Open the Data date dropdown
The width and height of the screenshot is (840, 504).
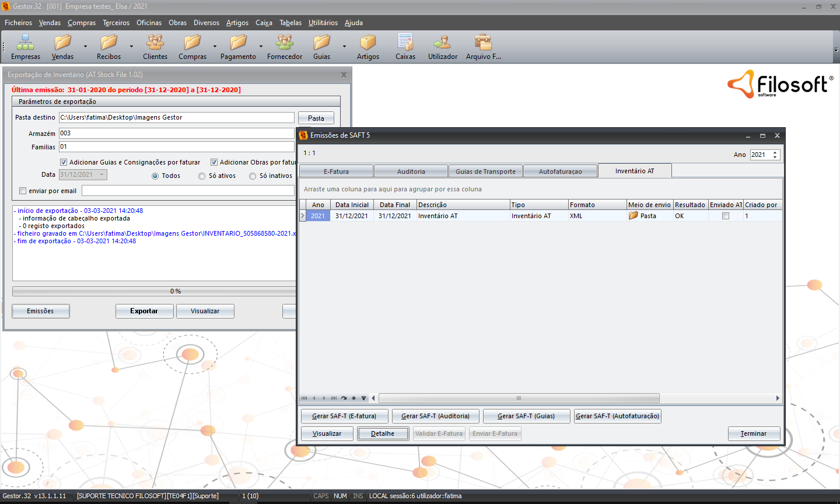101,174
